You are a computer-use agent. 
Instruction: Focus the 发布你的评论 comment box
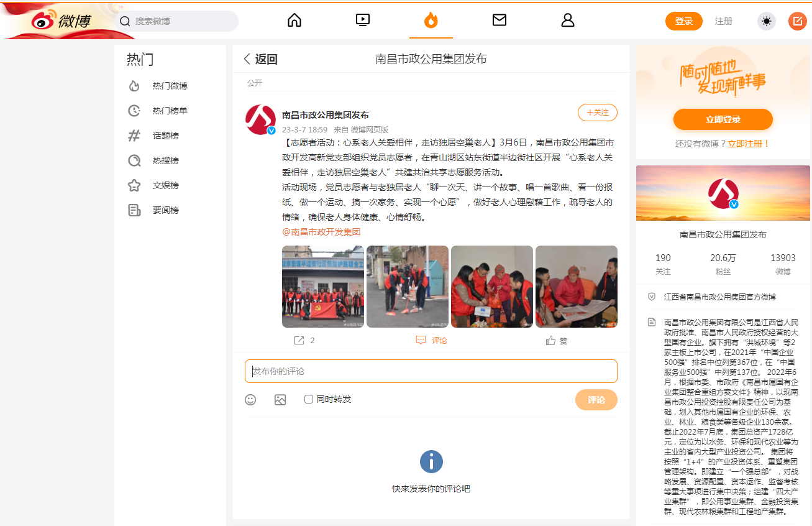tap(431, 371)
